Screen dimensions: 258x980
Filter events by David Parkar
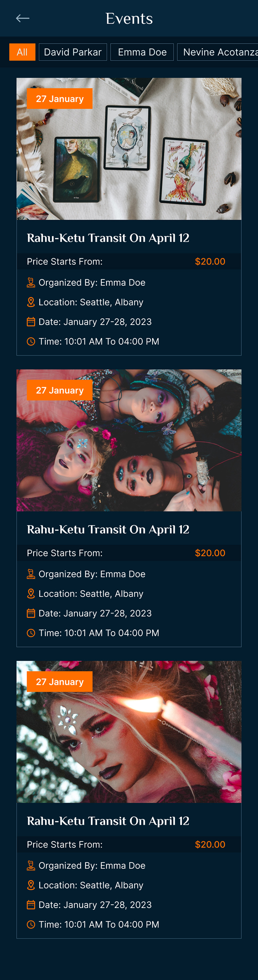(73, 52)
